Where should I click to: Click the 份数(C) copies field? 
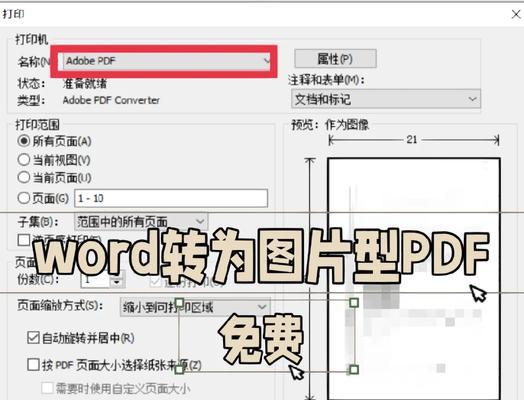pyautogui.click(x=96, y=279)
